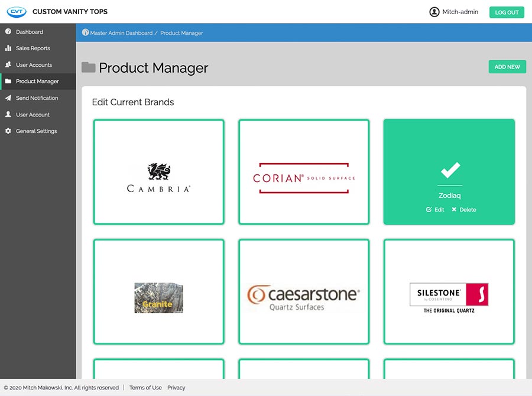Screen dimensions: 532x396
Task: Click the Edit Current Brands heading
Action: click(133, 102)
